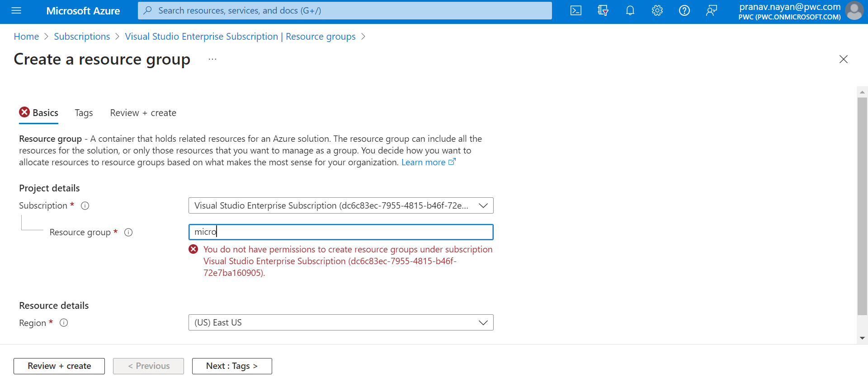Click the scroll down arrow
868x377 pixels.
pyautogui.click(x=862, y=338)
